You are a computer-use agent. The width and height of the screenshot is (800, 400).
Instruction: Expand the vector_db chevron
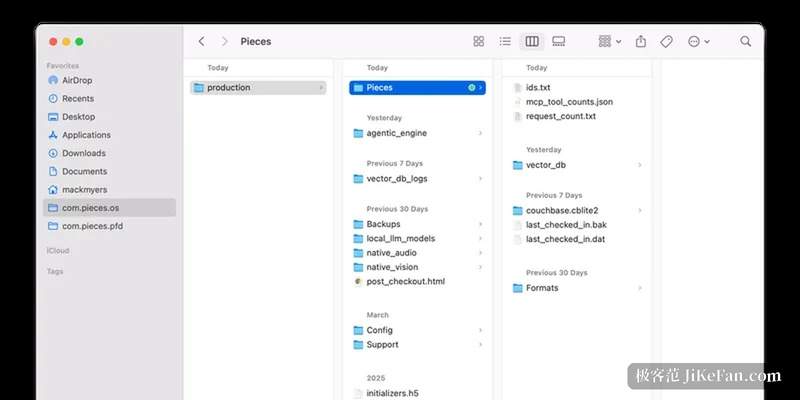(x=639, y=165)
